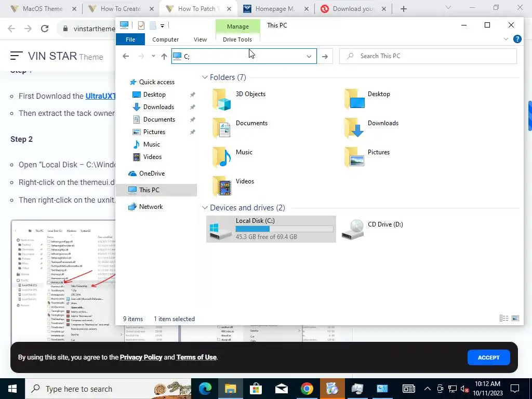Open File Explorer help question mark
The height and width of the screenshot is (399, 532).
click(x=517, y=39)
